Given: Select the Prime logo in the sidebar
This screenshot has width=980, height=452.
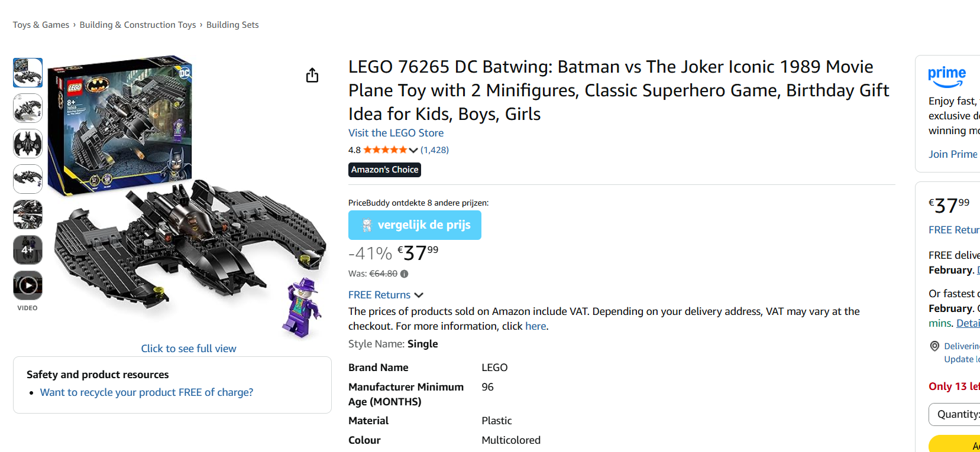Looking at the screenshot, I should pos(946,77).
